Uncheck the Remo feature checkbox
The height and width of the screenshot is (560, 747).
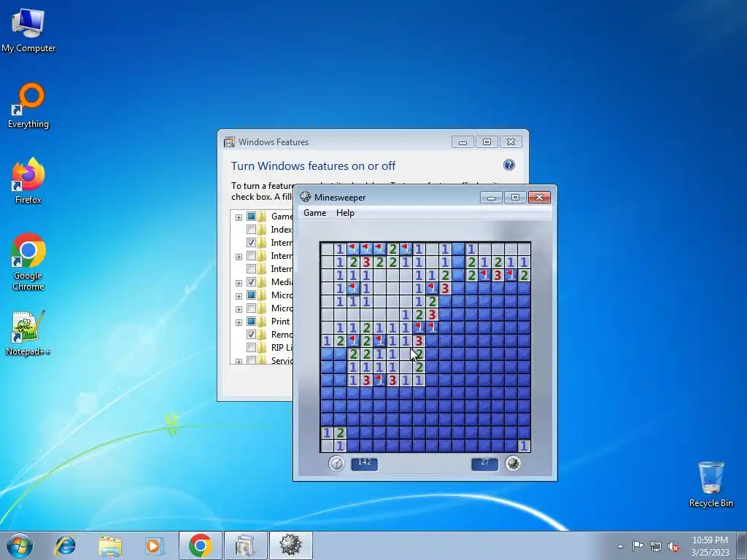251,334
